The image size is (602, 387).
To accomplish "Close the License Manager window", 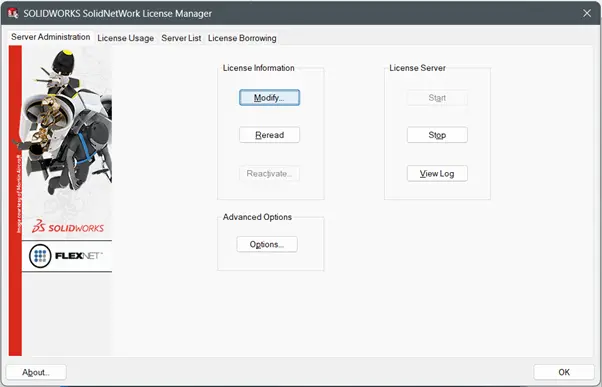I will click(x=587, y=13).
